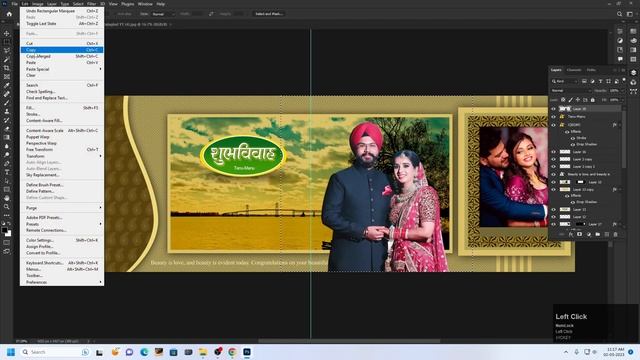Expand the Paste Special submenu
Viewport: 640px width, 360px height.
[62, 69]
